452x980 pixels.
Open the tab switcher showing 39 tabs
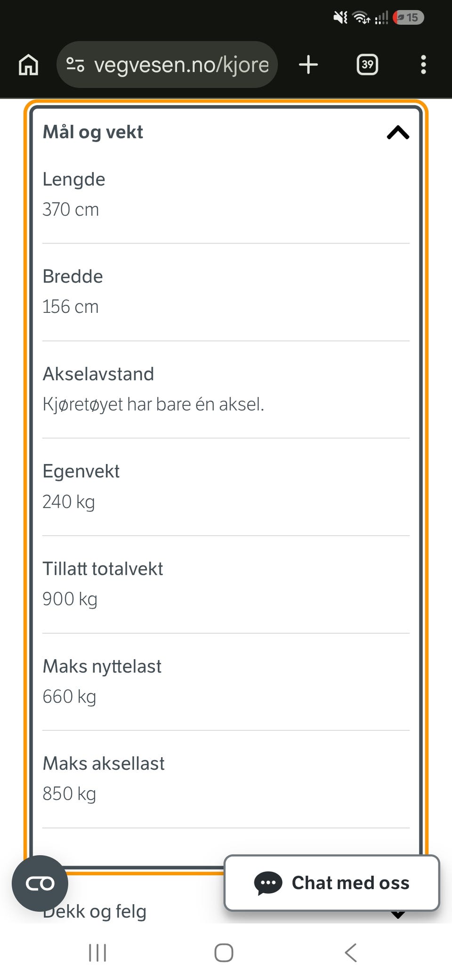[x=367, y=65]
